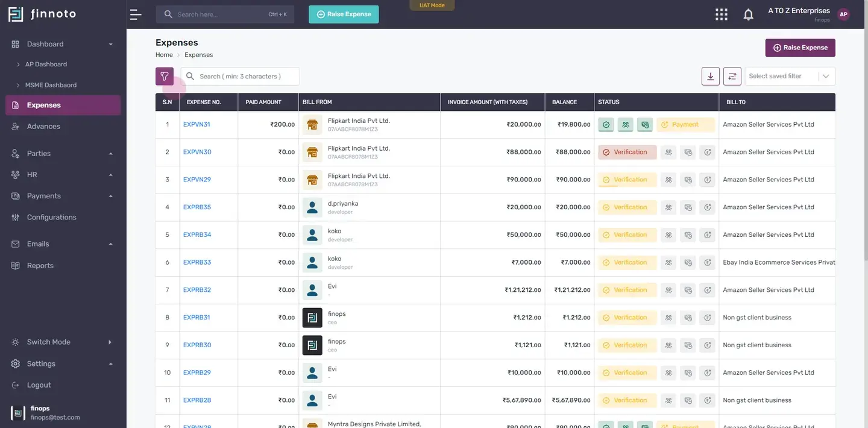Click Payment status badge in EXPVN31 row

[x=685, y=125]
